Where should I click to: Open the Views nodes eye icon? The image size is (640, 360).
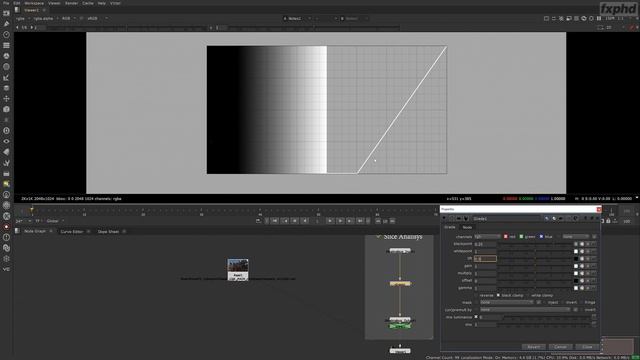tap(6, 141)
